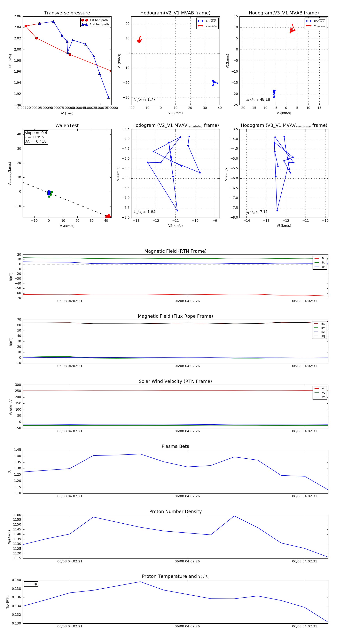Click the "Br" legend entry
This screenshot has height=644, width=351.
(x=320, y=259)
